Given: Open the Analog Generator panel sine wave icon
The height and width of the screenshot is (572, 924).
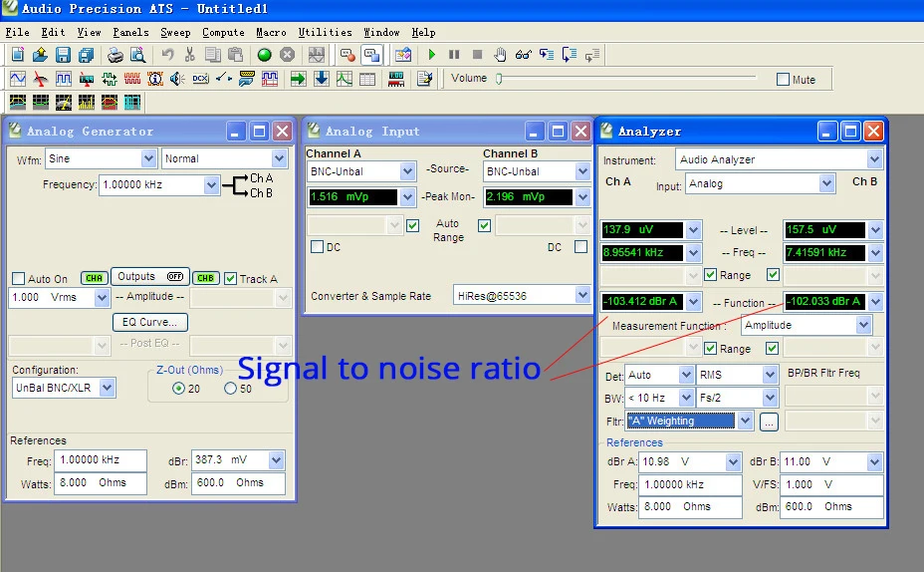Looking at the screenshot, I should 18,79.
